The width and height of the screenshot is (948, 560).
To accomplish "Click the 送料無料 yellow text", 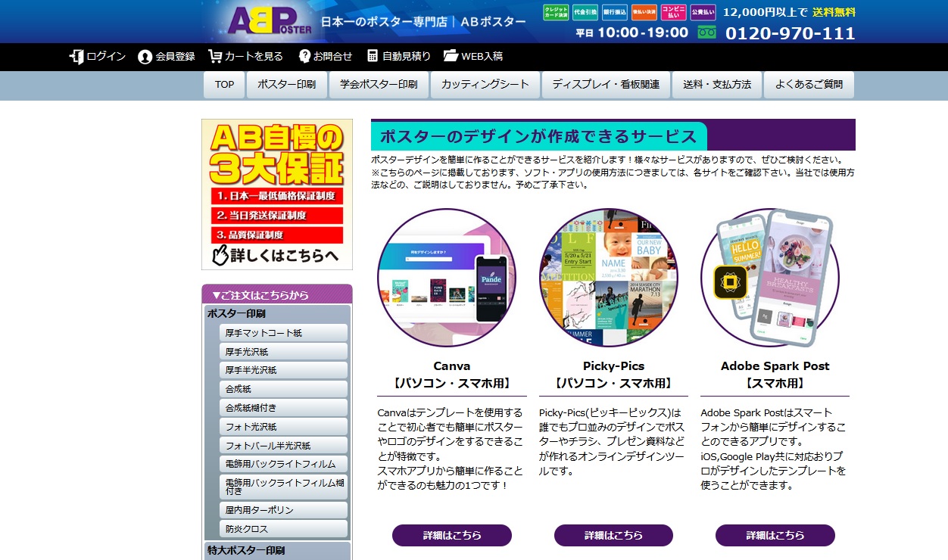I will [834, 12].
